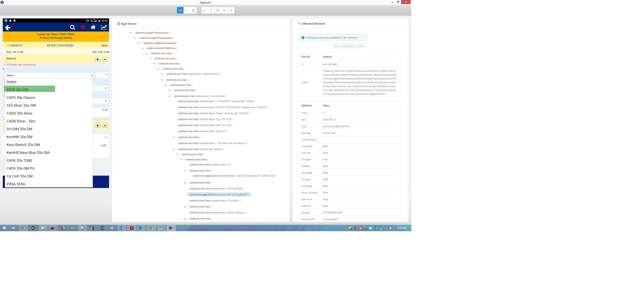
Task: Click the Select Elements mode icon
Action: [180, 10]
